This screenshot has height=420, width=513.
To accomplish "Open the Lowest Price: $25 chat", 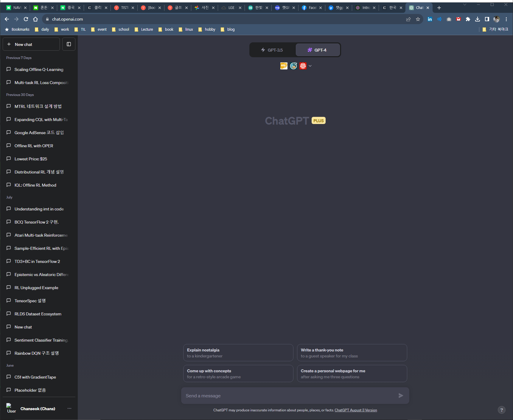I will (39, 159).
